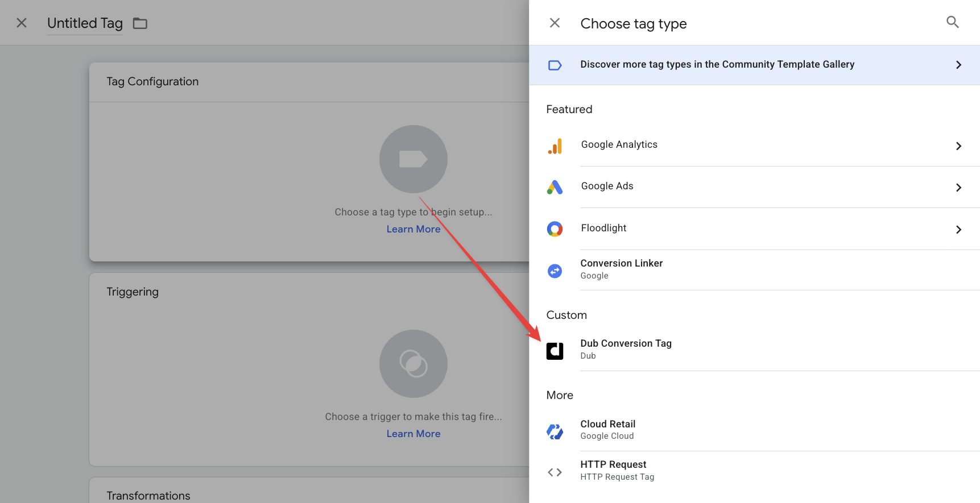Expand Community Template Gallery chevron
Viewport: 980px width, 503px height.
point(958,65)
